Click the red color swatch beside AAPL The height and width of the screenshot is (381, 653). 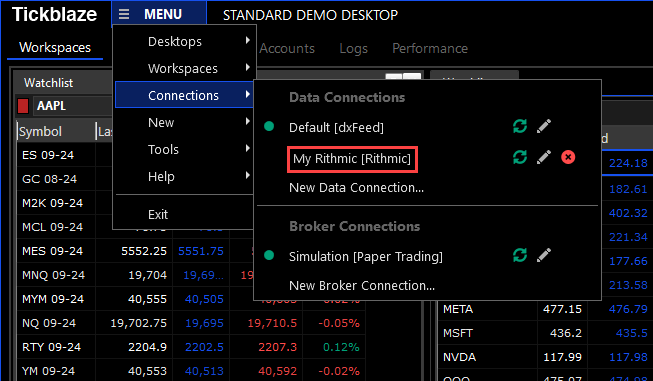click(23, 106)
